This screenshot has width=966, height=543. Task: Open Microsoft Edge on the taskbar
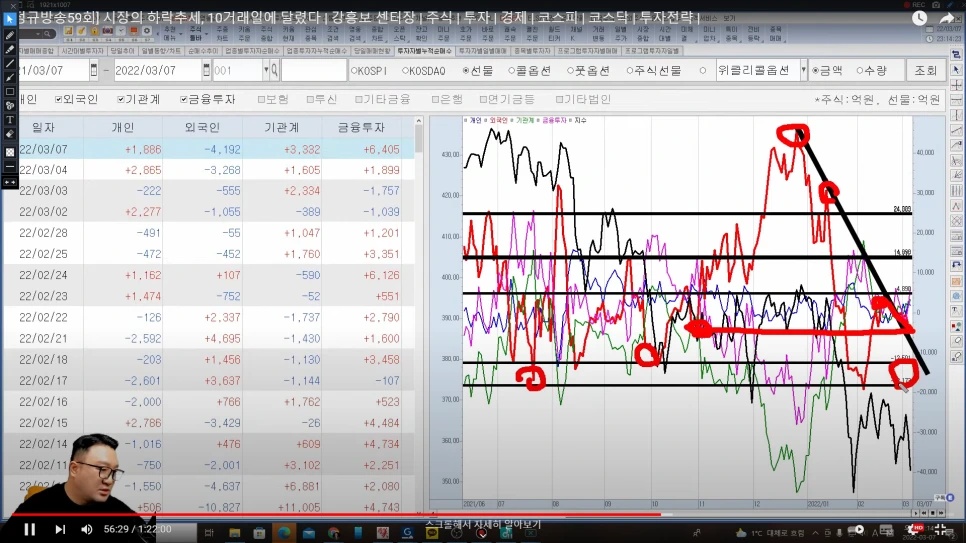point(283,533)
